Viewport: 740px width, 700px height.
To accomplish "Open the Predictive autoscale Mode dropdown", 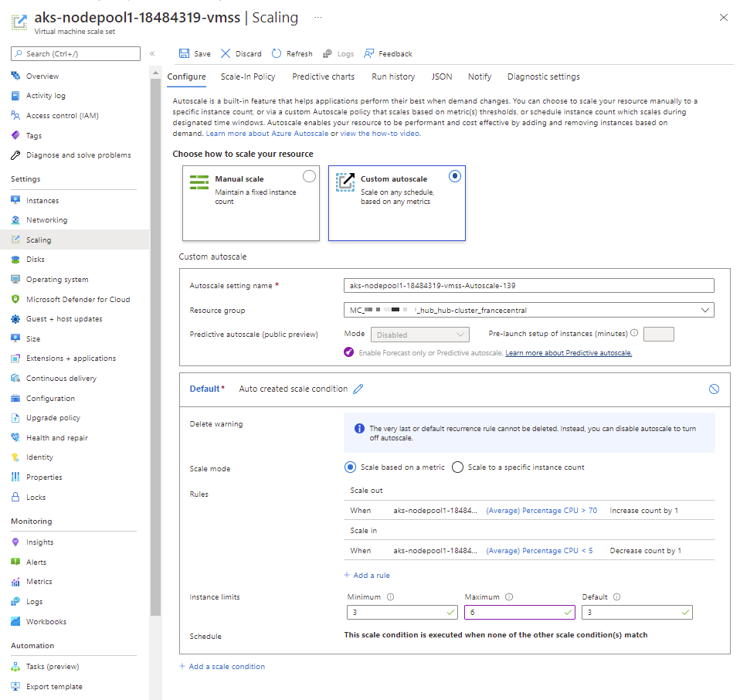I will click(x=420, y=335).
